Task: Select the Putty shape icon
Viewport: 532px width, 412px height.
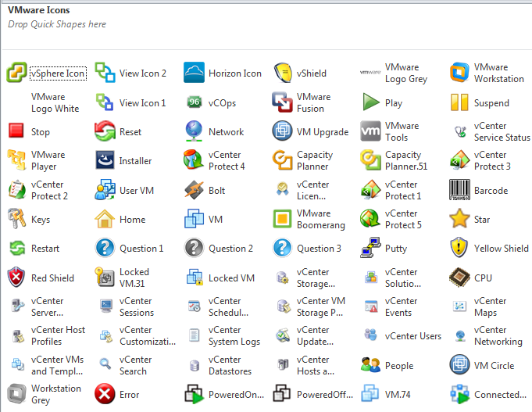Action: [370, 248]
